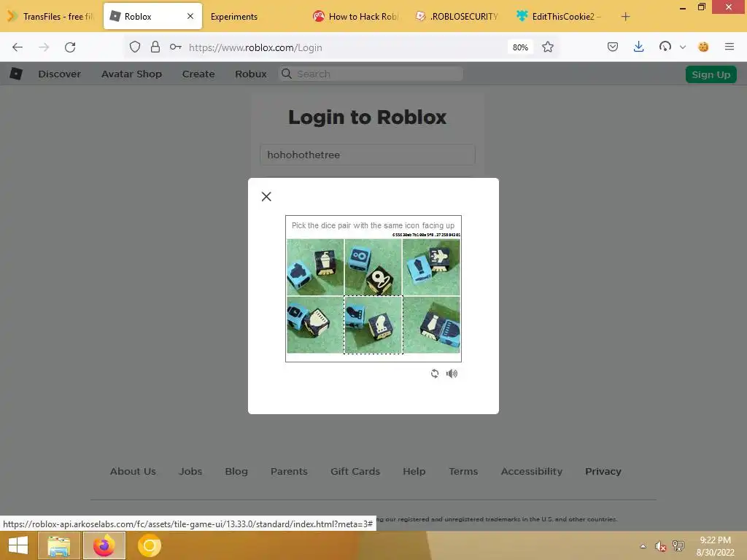Click the Sign Up button
747x560 pixels.
point(711,74)
